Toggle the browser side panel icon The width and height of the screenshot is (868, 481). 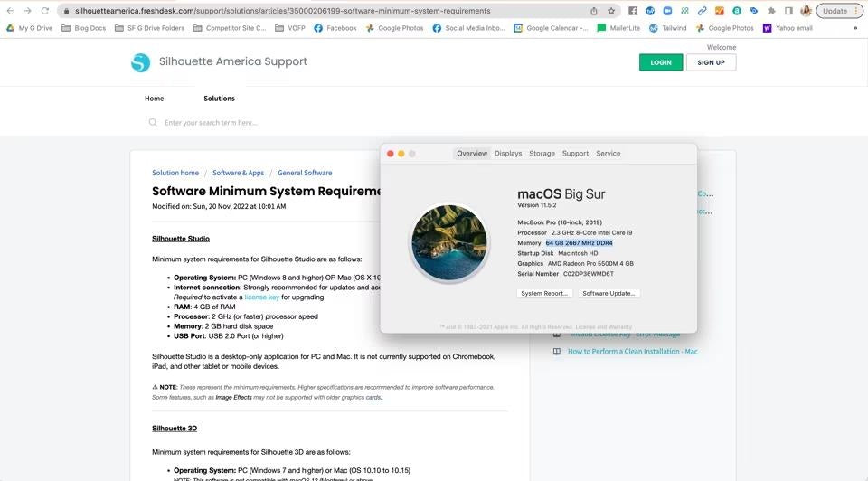pos(788,11)
